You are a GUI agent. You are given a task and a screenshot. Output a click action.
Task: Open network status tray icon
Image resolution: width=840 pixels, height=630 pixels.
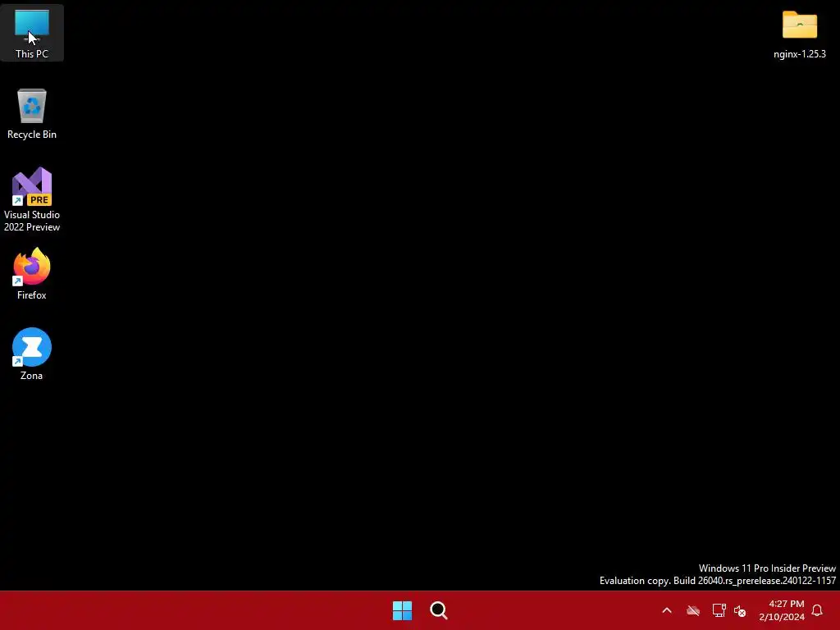click(719, 610)
